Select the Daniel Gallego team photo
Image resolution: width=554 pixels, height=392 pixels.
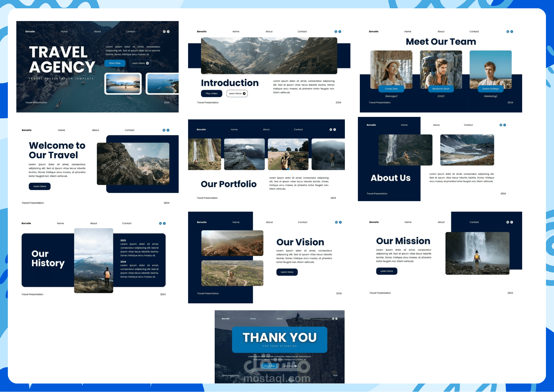pyautogui.click(x=491, y=69)
